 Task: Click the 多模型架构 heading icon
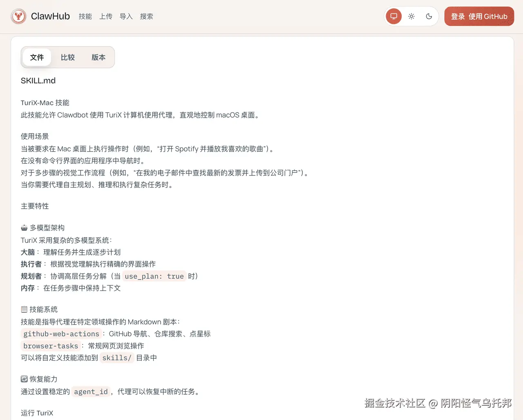tap(24, 228)
